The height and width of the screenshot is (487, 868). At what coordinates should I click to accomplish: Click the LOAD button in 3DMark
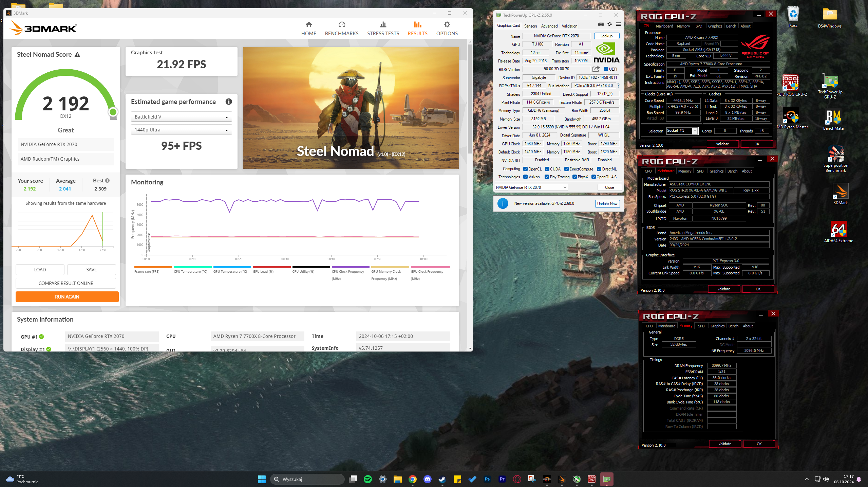(40, 270)
